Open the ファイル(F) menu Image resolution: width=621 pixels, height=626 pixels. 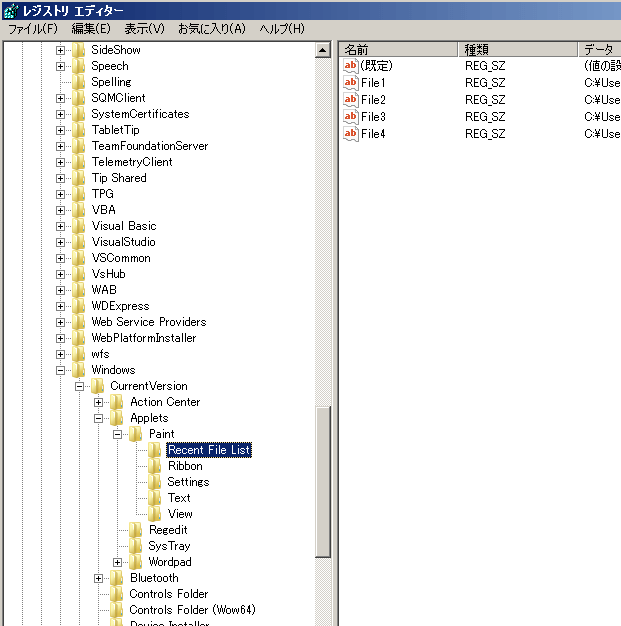point(33,29)
